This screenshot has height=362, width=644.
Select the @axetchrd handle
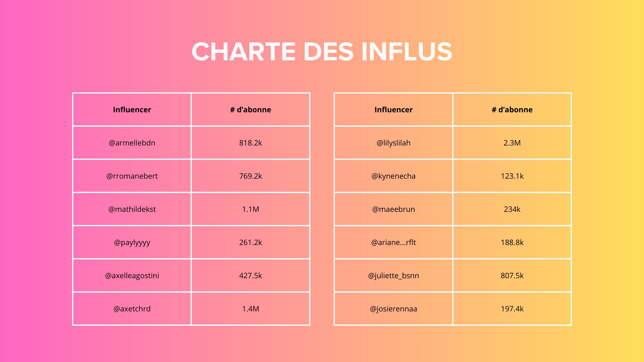click(132, 309)
